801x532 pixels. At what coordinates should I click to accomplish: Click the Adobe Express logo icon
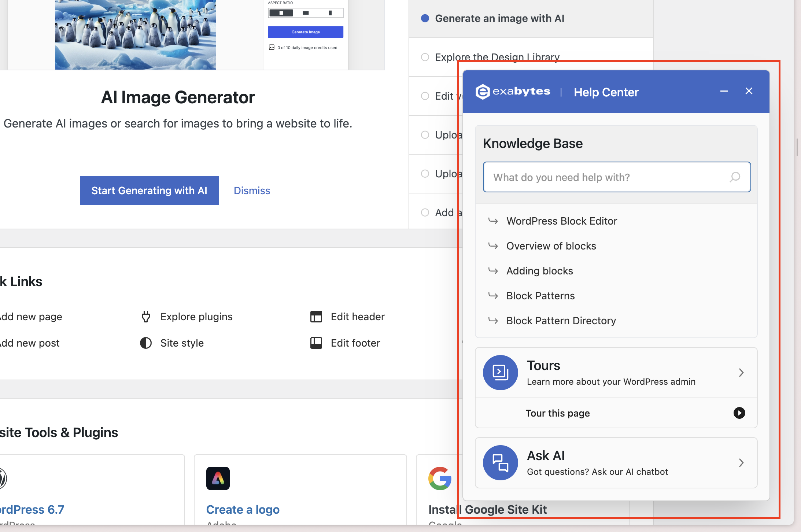[x=218, y=478]
